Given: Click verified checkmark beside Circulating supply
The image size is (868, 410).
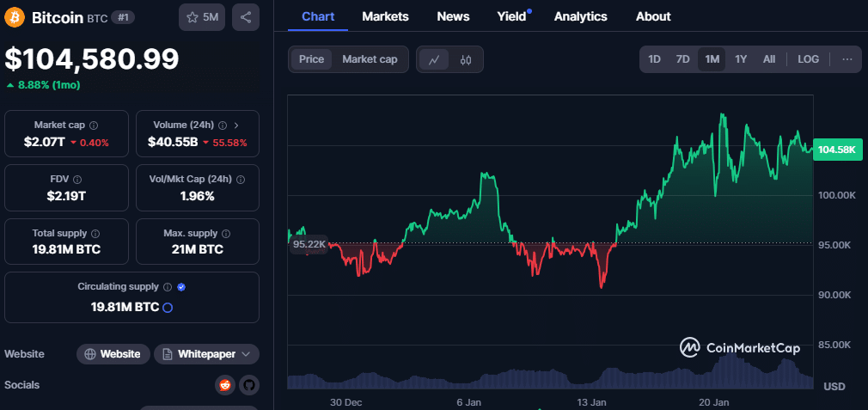Looking at the screenshot, I should point(181,287).
